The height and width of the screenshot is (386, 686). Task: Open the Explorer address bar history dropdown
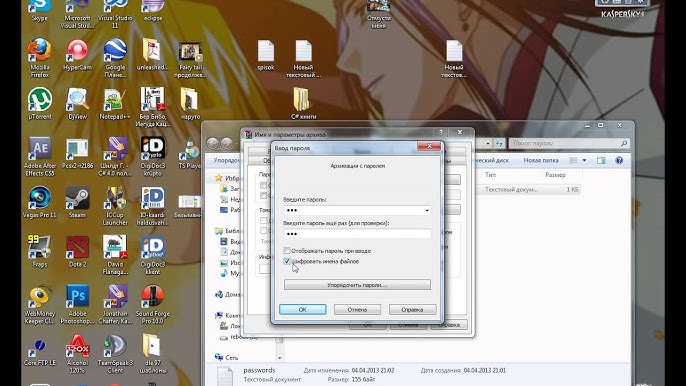[488, 143]
